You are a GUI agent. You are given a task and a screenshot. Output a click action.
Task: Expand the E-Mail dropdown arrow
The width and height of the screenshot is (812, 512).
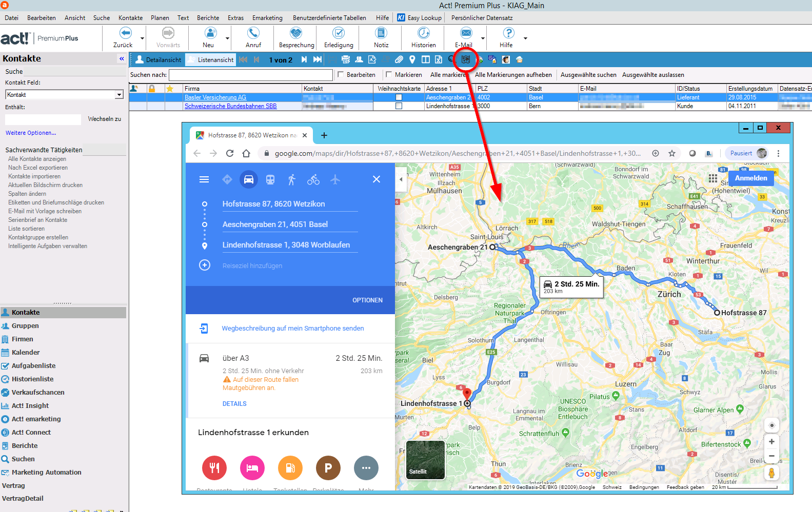coord(483,38)
